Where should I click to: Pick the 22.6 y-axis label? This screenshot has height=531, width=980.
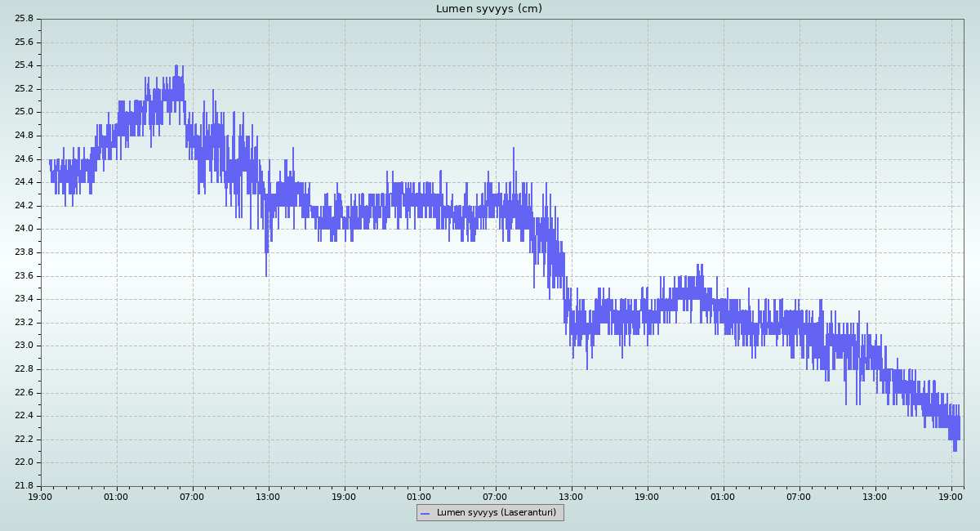point(24,393)
